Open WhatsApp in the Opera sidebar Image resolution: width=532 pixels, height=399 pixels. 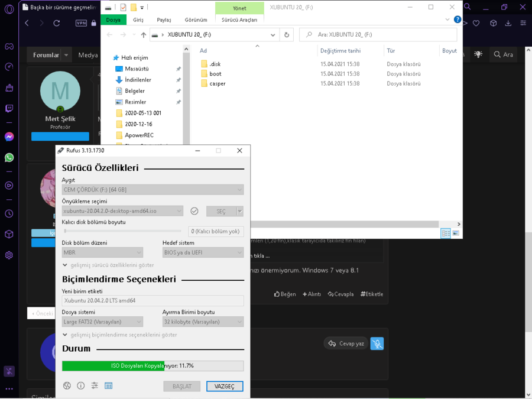9,158
